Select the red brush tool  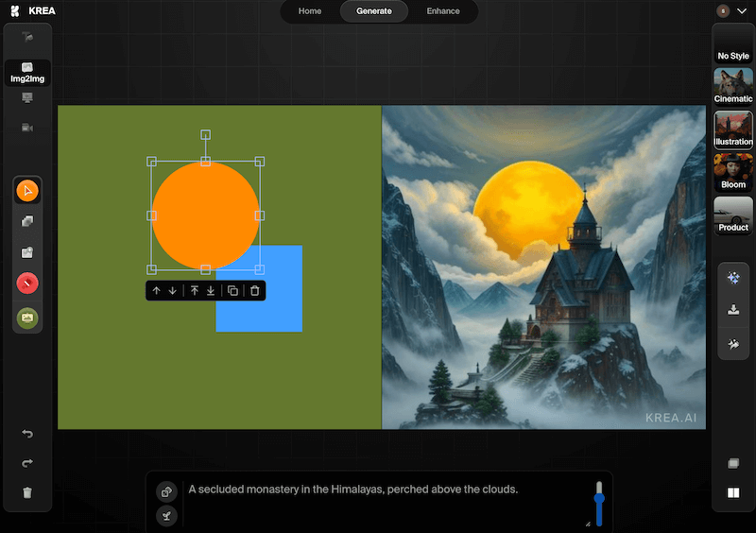tap(27, 284)
